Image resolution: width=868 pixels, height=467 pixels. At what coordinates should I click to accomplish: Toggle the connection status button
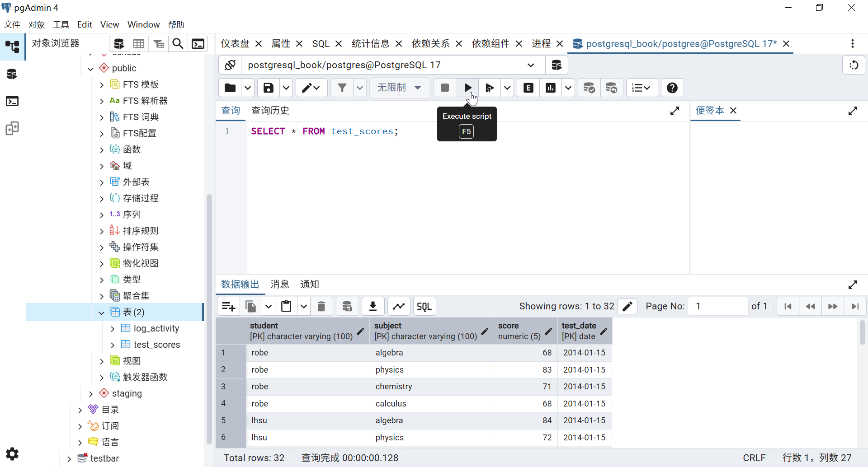pyautogui.click(x=230, y=65)
